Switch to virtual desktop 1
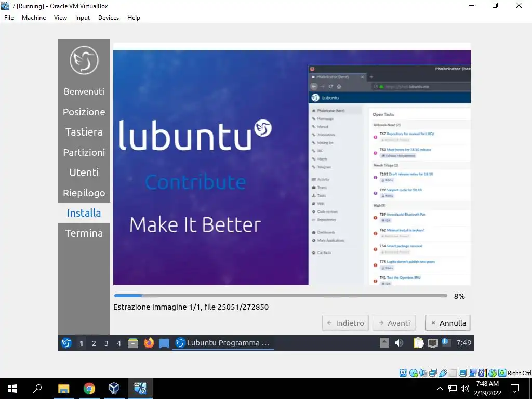The height and width of the screenshot is (399, 532). [x=81, y=343]
